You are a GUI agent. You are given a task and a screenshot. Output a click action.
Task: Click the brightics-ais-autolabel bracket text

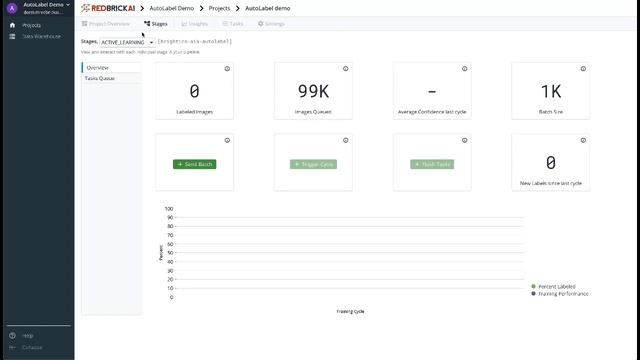pyautogui.click(x=195, y=41)
